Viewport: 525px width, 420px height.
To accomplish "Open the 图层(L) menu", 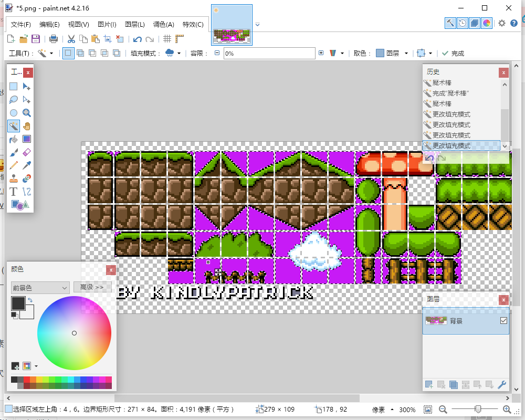I will [134, 25].
